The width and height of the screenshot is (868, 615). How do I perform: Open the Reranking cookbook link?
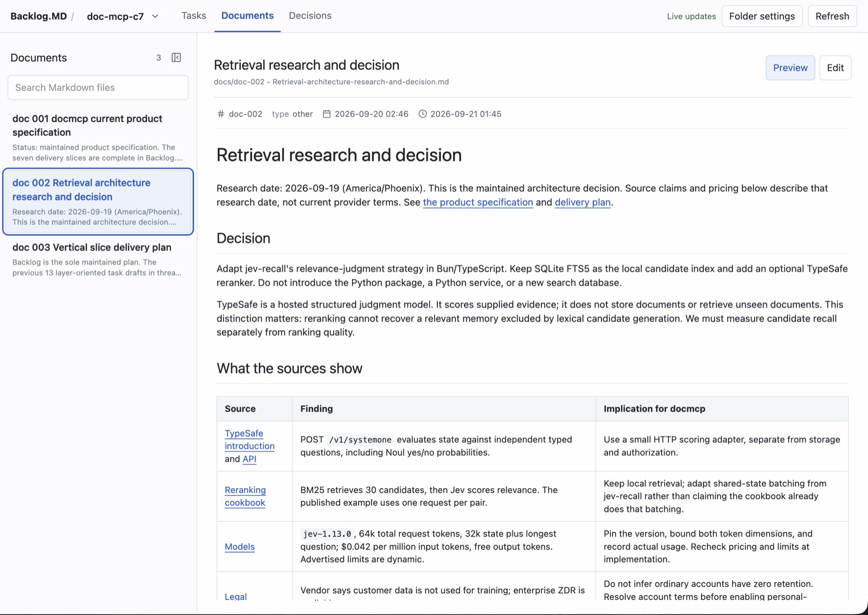(245, 496)
